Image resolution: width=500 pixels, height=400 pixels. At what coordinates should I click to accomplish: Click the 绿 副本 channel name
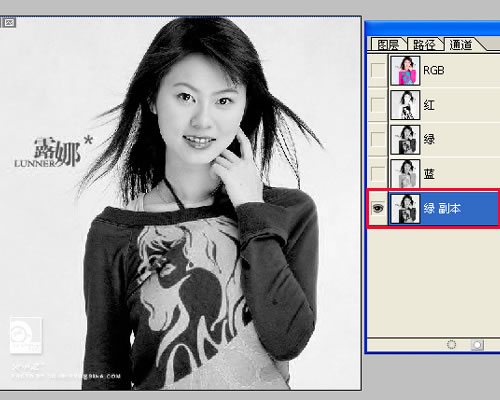click(442, 208)
